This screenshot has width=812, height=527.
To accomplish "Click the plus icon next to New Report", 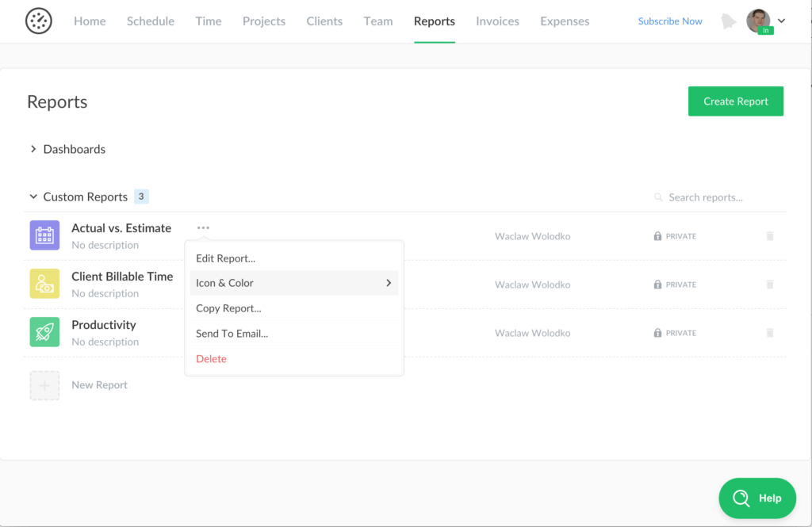I will pyautogui.click(x=44, y=385).
